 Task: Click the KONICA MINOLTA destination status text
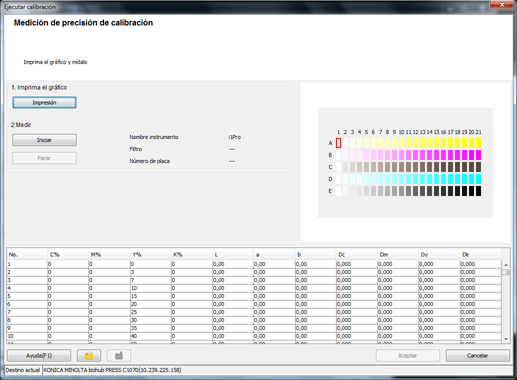pos(112,370)
